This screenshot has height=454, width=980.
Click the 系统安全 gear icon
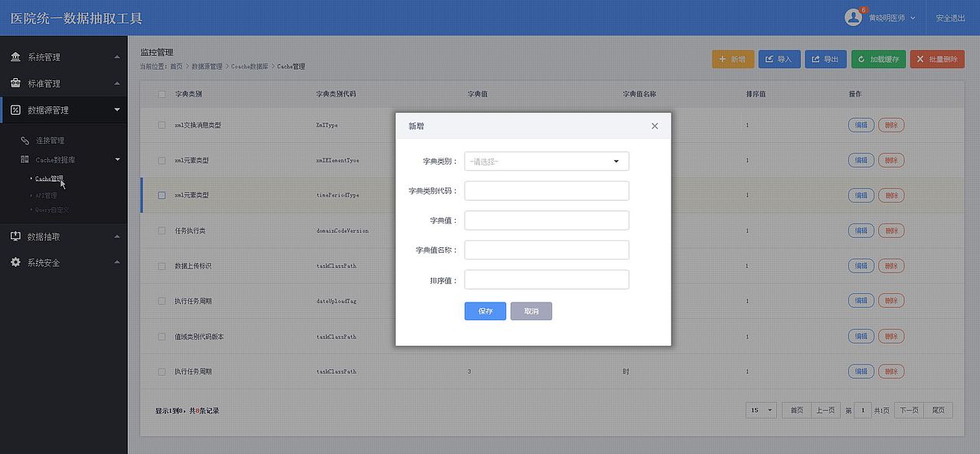15,262
